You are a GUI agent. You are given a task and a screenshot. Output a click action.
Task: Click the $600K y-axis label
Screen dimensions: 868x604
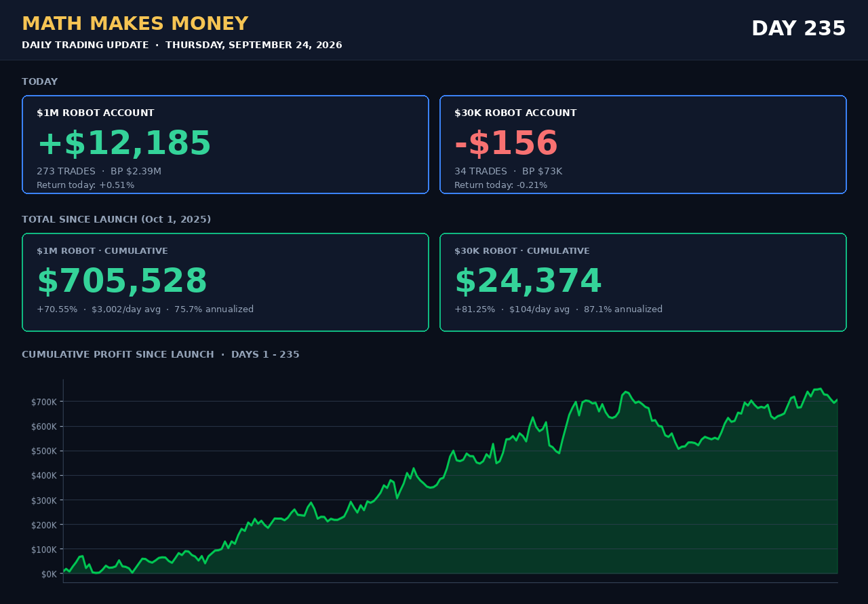tap(44, 426)
